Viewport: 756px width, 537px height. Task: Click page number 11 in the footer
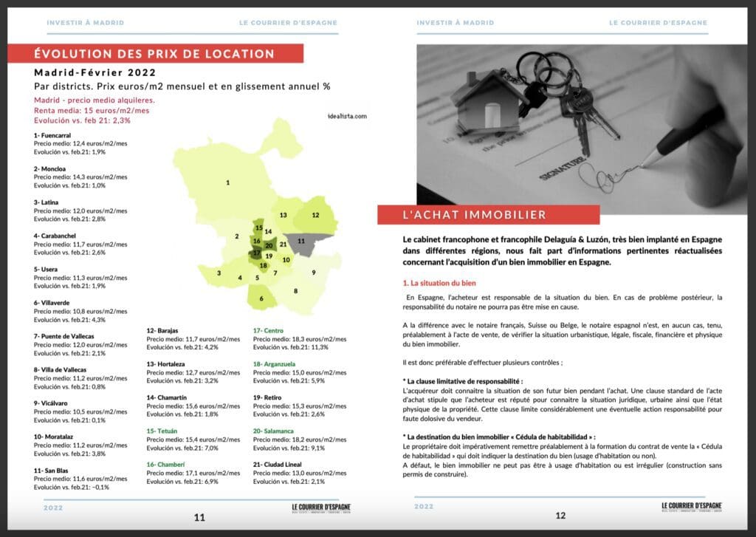[x=199, y=517]
